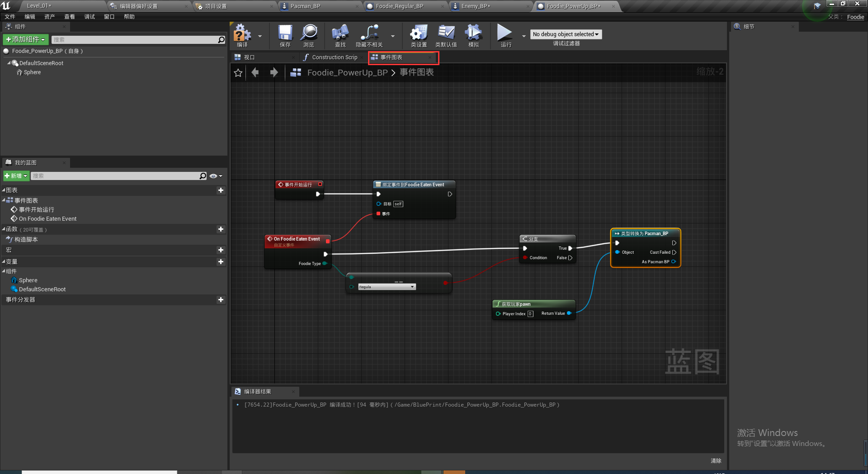The width and height of the screenshot is (868, 474).
Task: Open 类默认值 (Class Defaults)
Action: 446,35
